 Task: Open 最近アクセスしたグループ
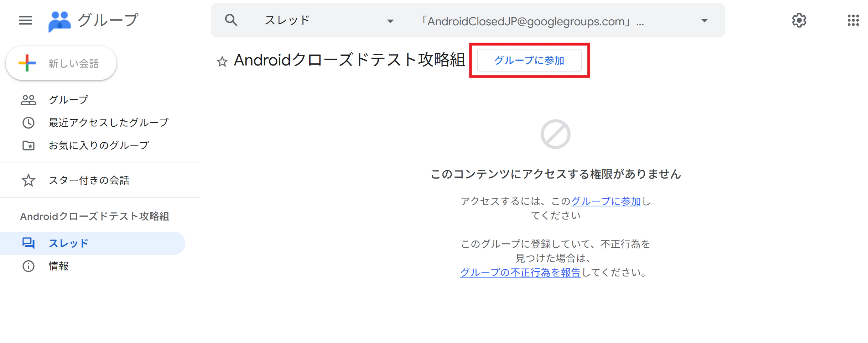(x=93, y=123)
